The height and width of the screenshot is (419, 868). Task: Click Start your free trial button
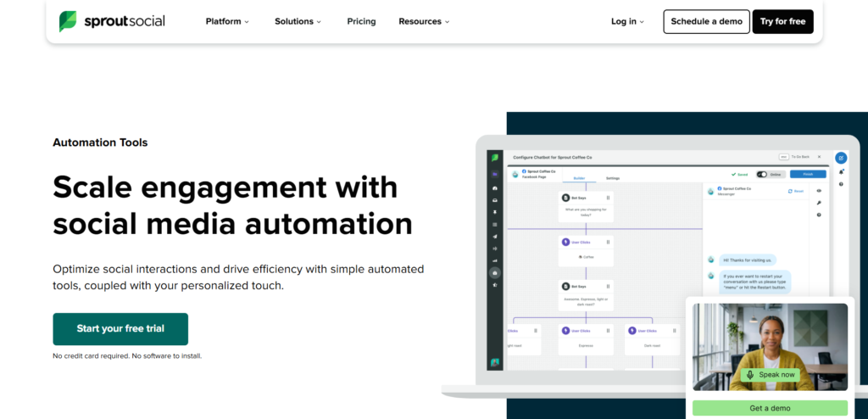pyautogui.click(x=120, y=328)
